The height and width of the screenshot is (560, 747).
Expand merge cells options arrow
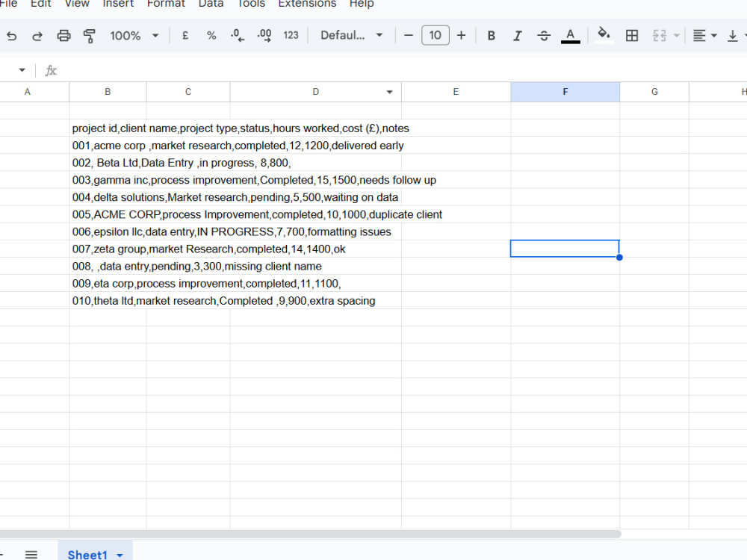[676, 36]
